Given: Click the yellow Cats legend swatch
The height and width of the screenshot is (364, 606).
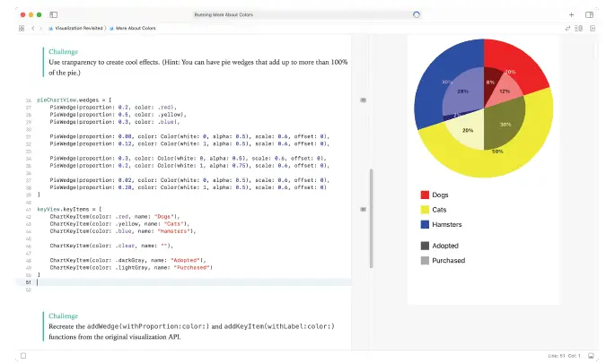Looking at the screenshot, I should point(425,210).
